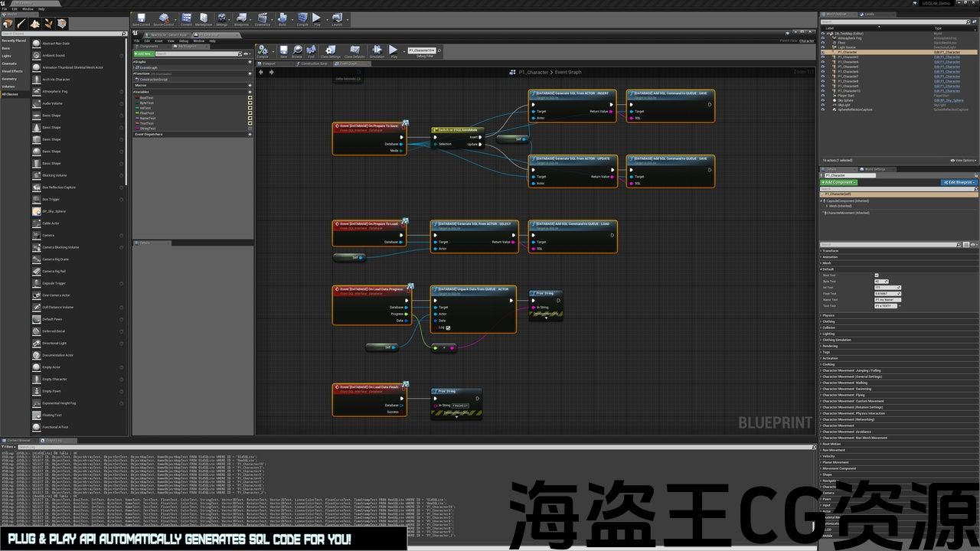Screen dimensions: 980x551
Task: Click the Source Control toolbar icon
Action: coord(164,19)
